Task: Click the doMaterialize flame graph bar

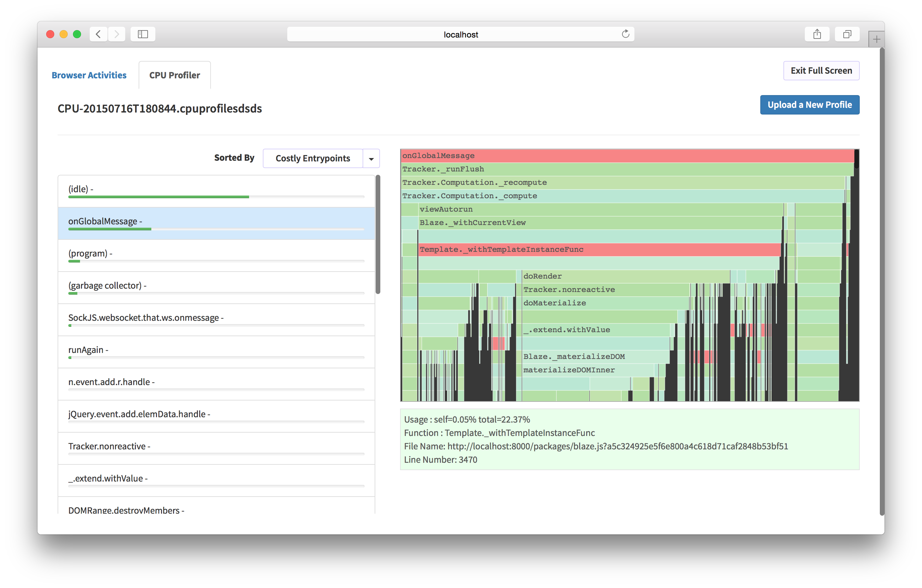Action: point(606,303)
